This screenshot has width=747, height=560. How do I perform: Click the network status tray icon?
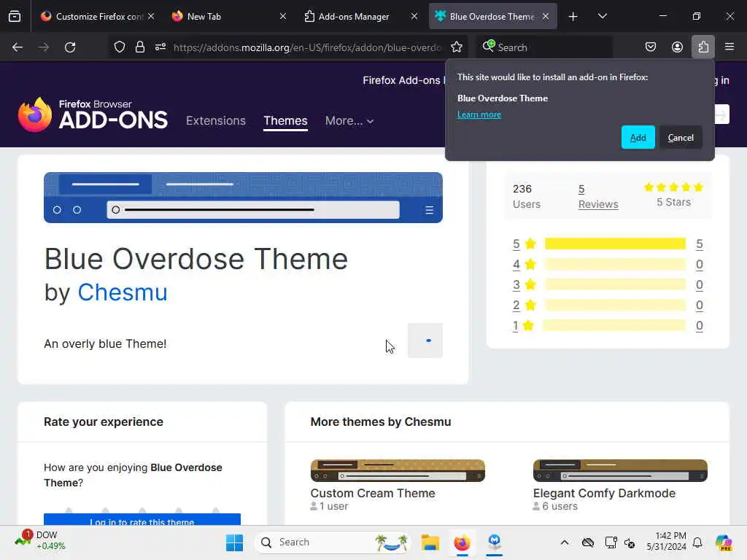611,542
